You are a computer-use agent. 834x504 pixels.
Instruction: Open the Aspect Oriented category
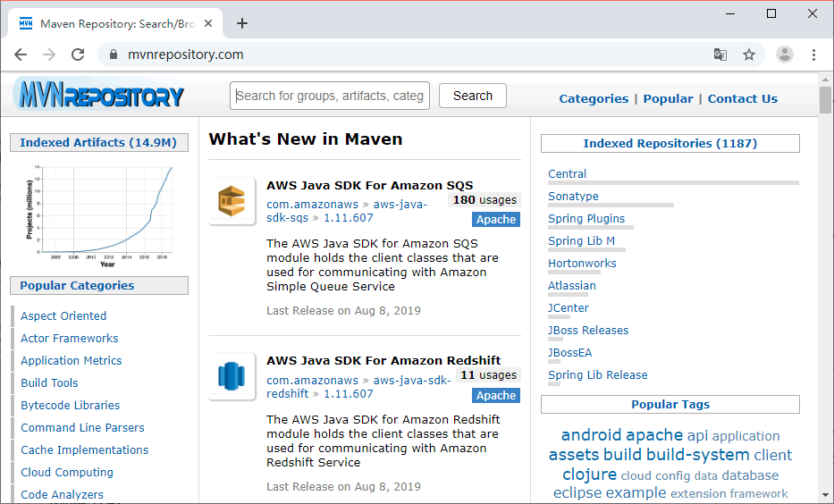tap(63, 315)
